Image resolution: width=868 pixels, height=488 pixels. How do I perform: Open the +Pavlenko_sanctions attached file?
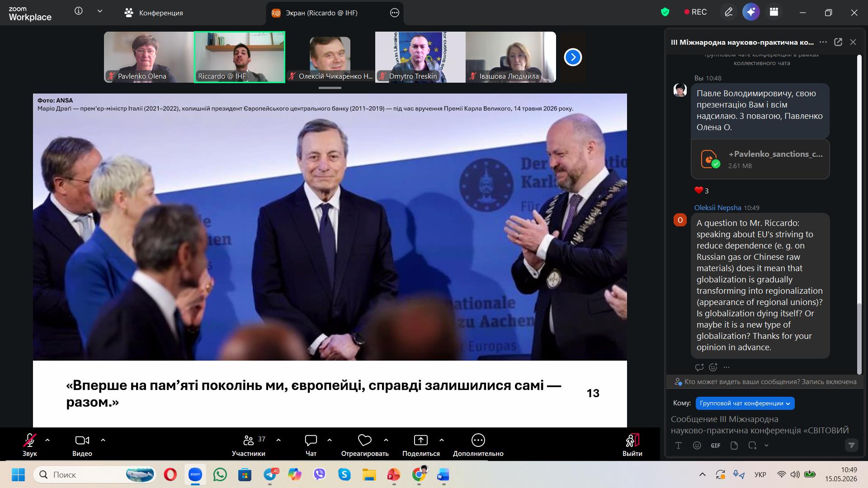pos(760,159)
